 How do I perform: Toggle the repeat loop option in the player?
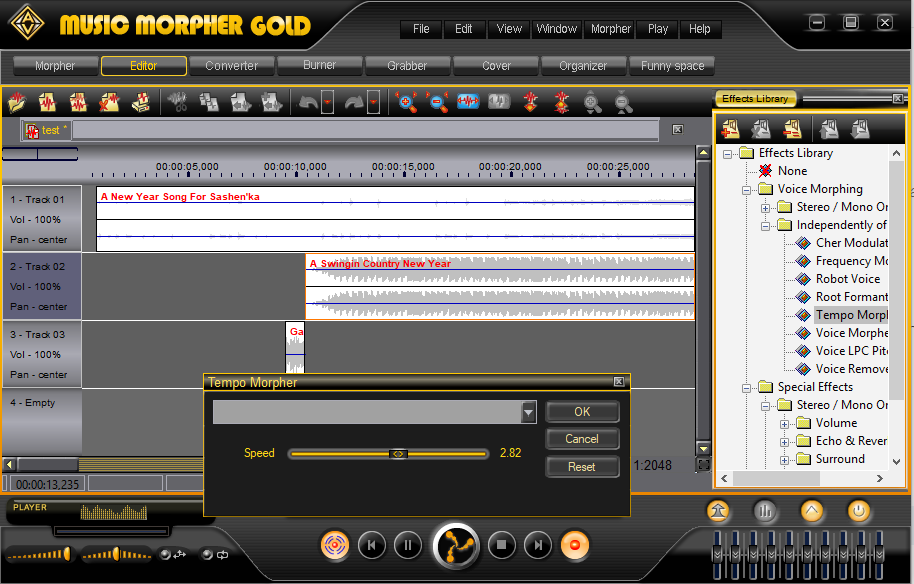215,555
